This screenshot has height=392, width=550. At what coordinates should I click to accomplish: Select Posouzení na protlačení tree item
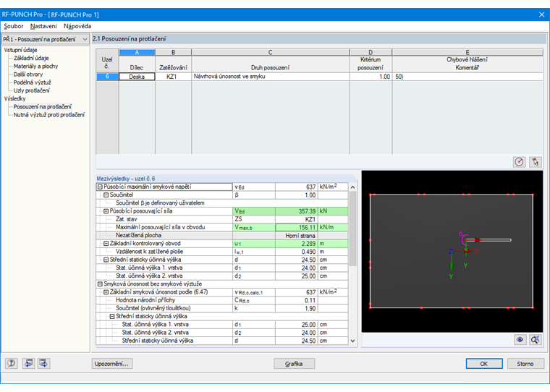click(43, 106)
